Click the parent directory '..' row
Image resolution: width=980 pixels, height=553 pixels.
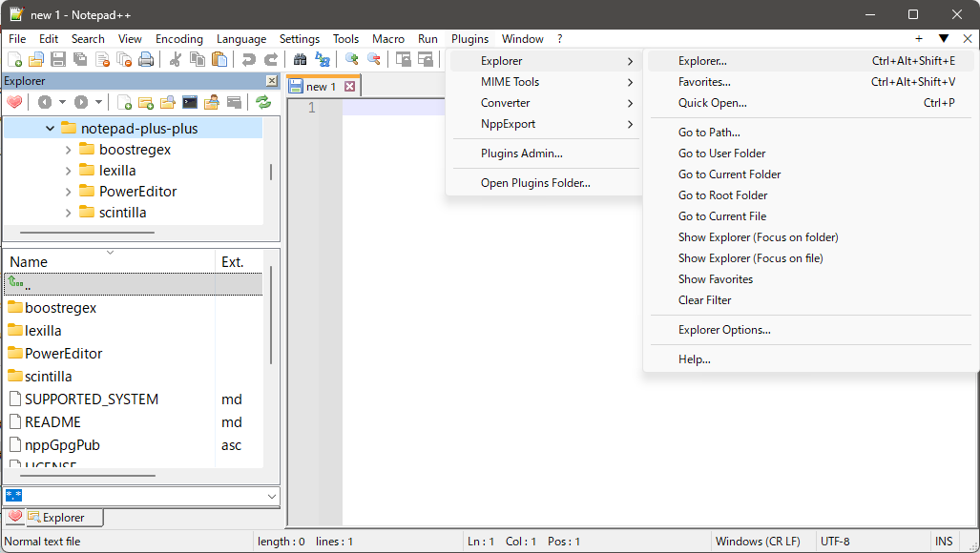[134, 284]
